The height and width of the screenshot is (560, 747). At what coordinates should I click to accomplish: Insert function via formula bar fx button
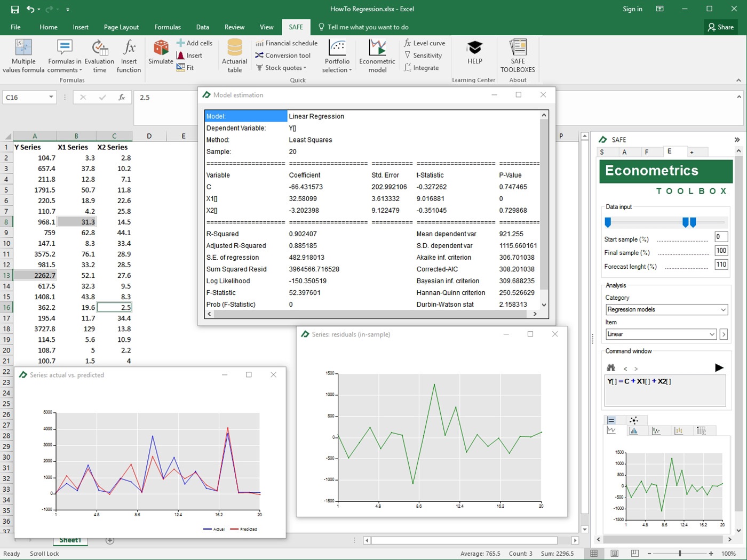coord(122,97)
